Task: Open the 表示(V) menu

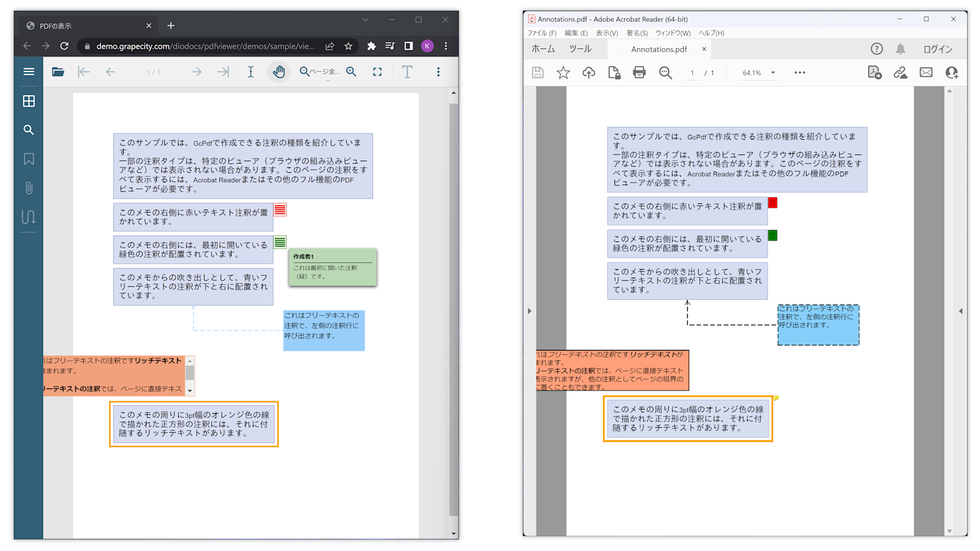Action: (607, 33)
